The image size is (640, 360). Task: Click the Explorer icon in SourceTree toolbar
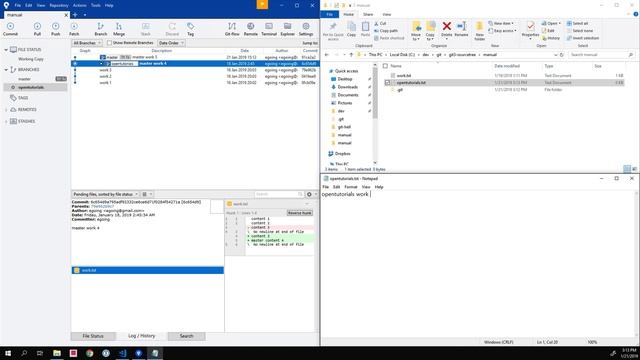tap(287, 29)
